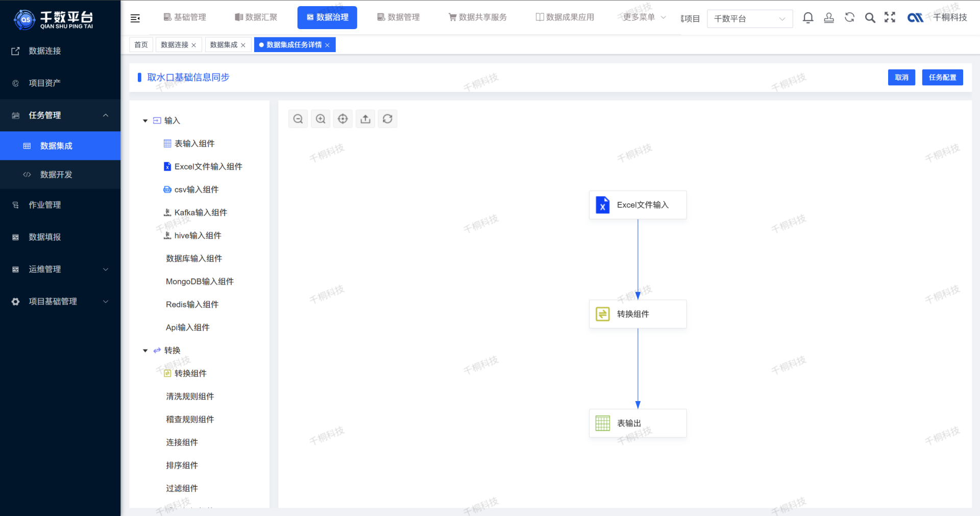Pick Api输入组件 from the tree
Image resolution: width=980 pixels, height=516 pixels.
pos(187,327)
